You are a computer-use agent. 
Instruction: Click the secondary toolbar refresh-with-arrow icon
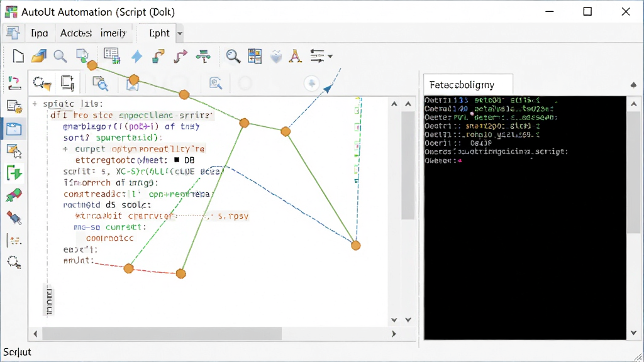tap(42, 84)
